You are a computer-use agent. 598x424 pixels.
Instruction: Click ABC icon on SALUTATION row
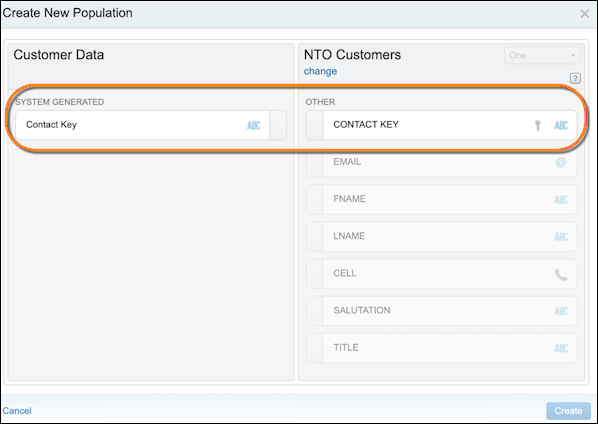[x=561, y=311]
